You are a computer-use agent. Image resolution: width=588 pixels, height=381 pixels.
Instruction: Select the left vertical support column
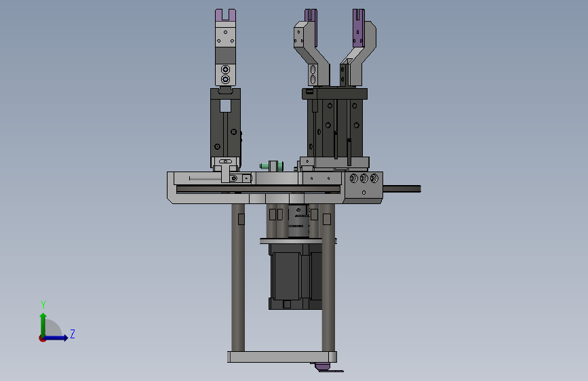click(x=238, y=277)
